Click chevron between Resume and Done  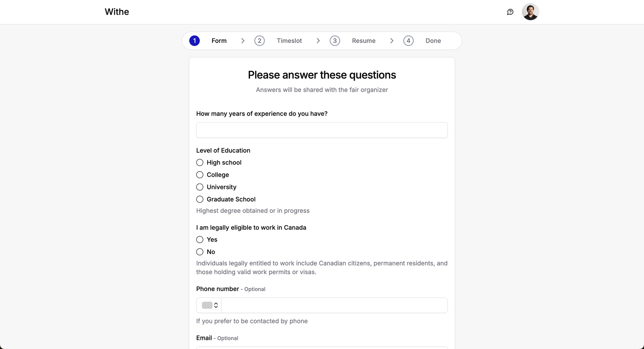392,41
